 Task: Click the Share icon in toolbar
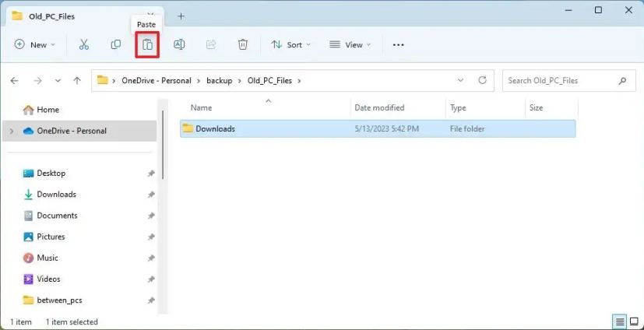(x=211, y=44)
